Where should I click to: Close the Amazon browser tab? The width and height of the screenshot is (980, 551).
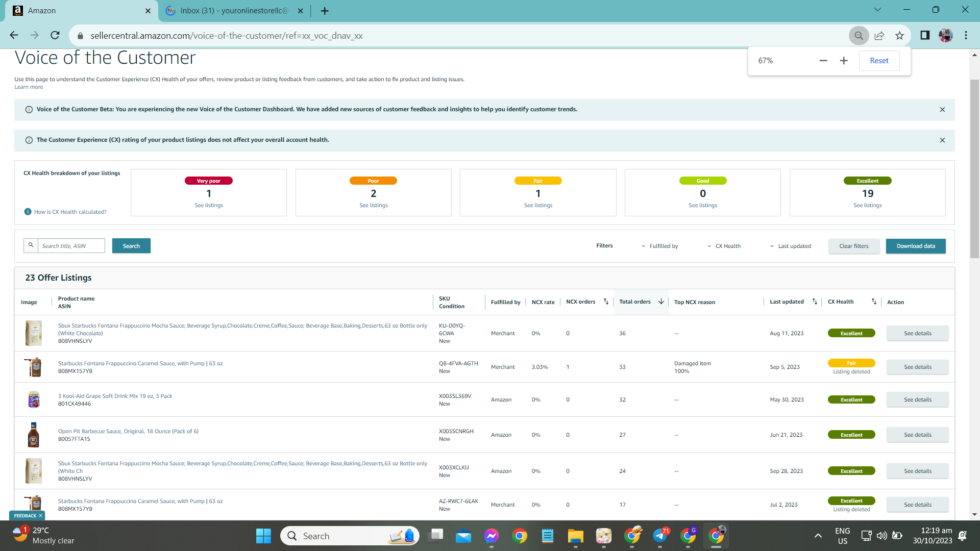(x=148, y=11)
